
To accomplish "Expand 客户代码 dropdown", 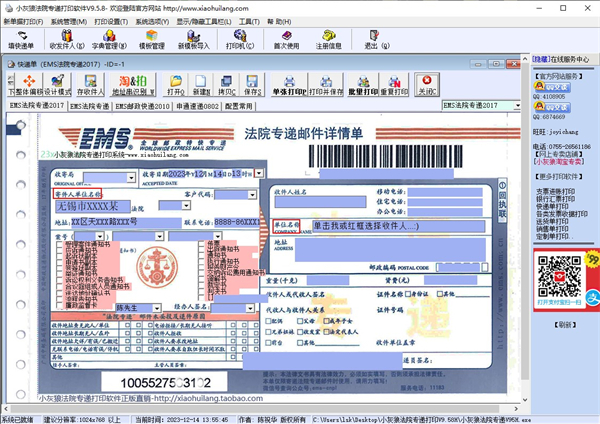I will pos(252,195).
